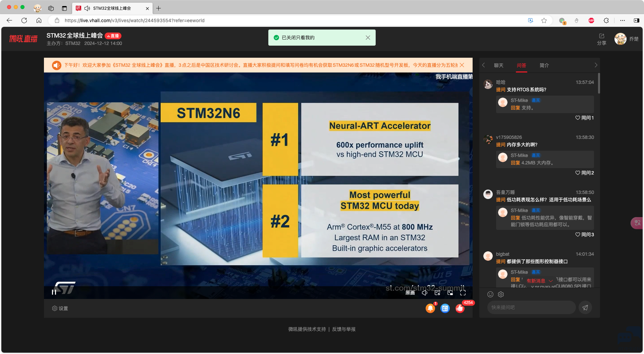644x354 pixels.
Task: Click the floating translate button on right edge
Action: pos(637,223)
